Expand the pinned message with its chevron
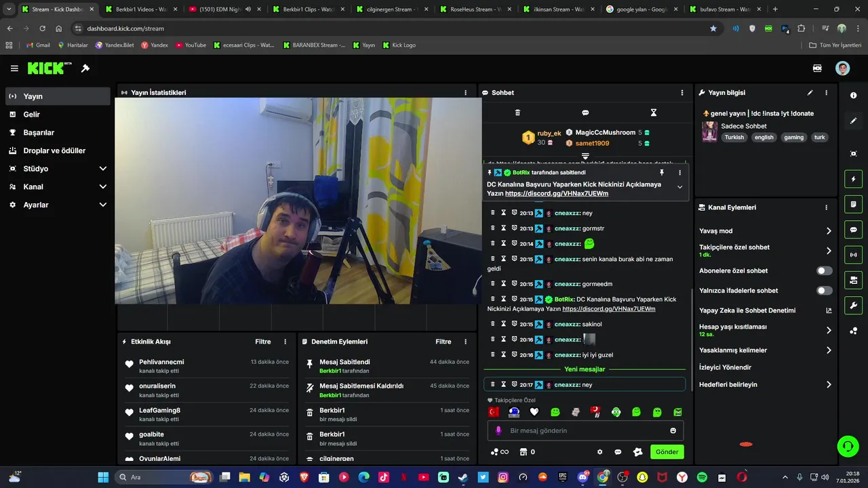 point(679,187)
